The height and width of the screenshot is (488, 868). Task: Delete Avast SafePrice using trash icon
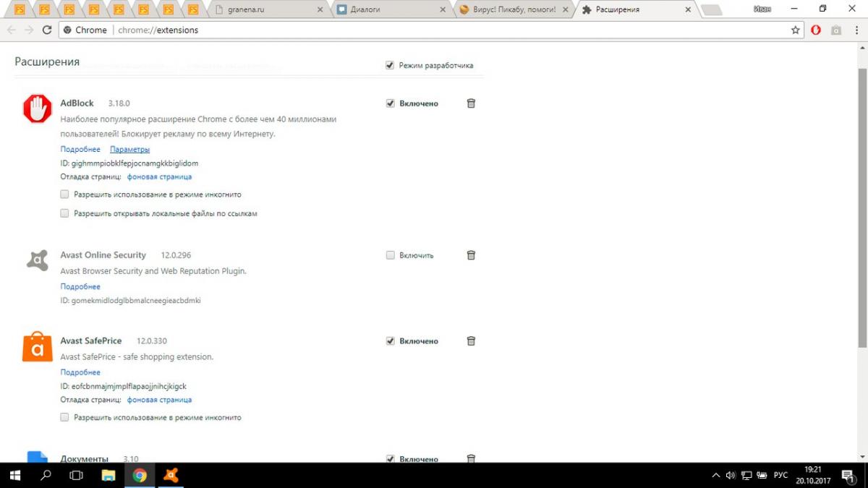click(471, 341)
